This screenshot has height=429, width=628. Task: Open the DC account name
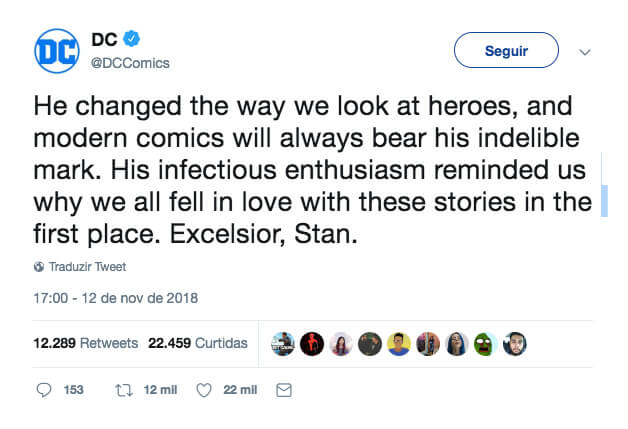[104, 40]
